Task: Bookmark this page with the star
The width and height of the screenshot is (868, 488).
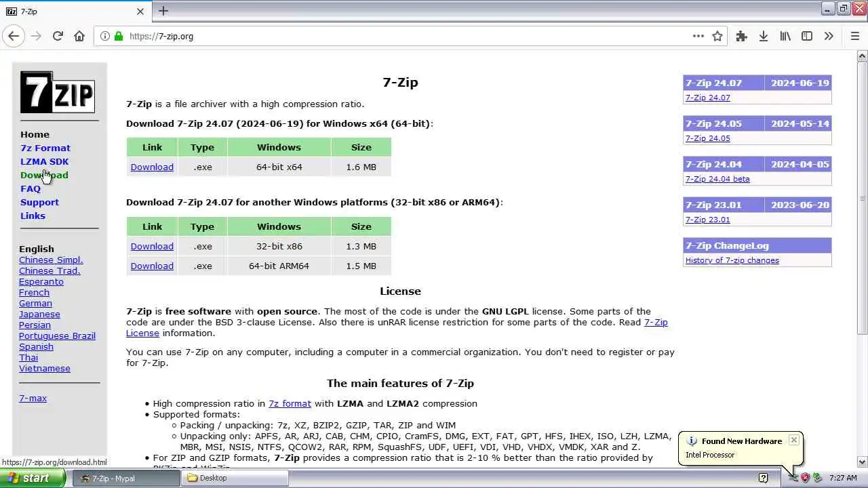Action: pos(717,36)
